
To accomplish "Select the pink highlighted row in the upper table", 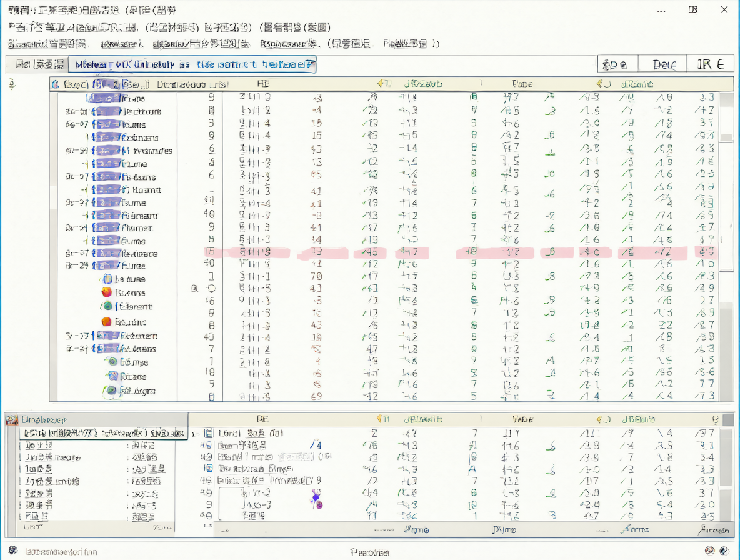I will 460,252.
